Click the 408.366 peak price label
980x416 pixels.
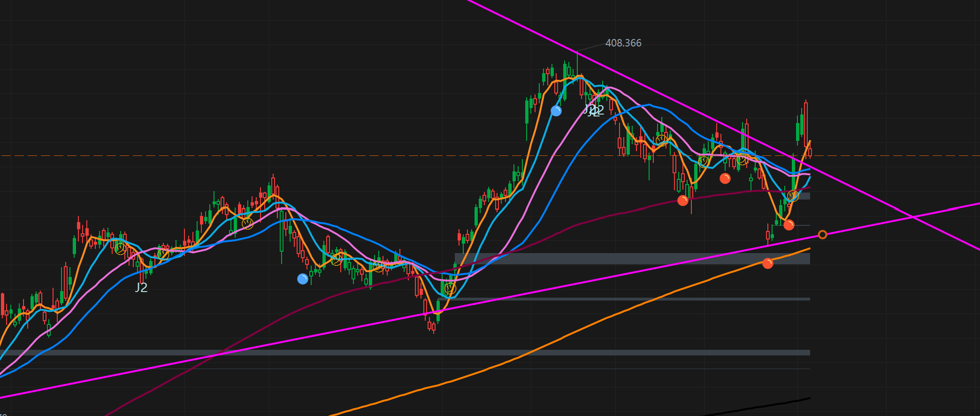click(x=623, y=43)
